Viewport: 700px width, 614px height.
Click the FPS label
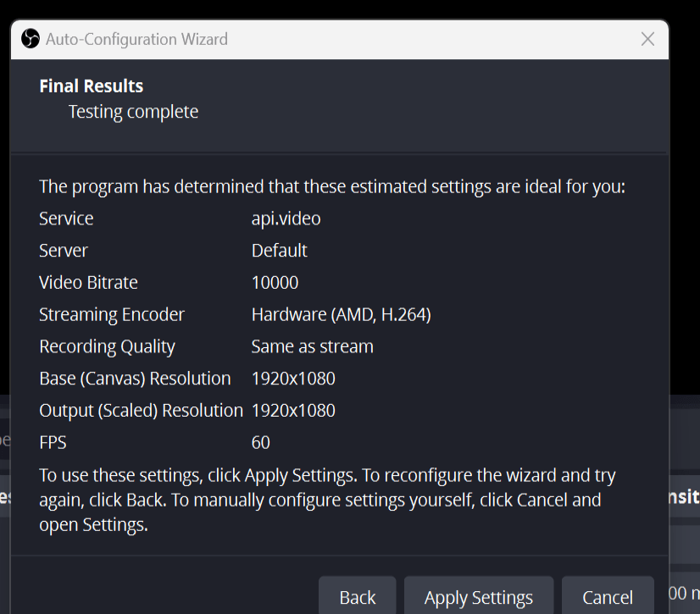(x=53, y=443)
